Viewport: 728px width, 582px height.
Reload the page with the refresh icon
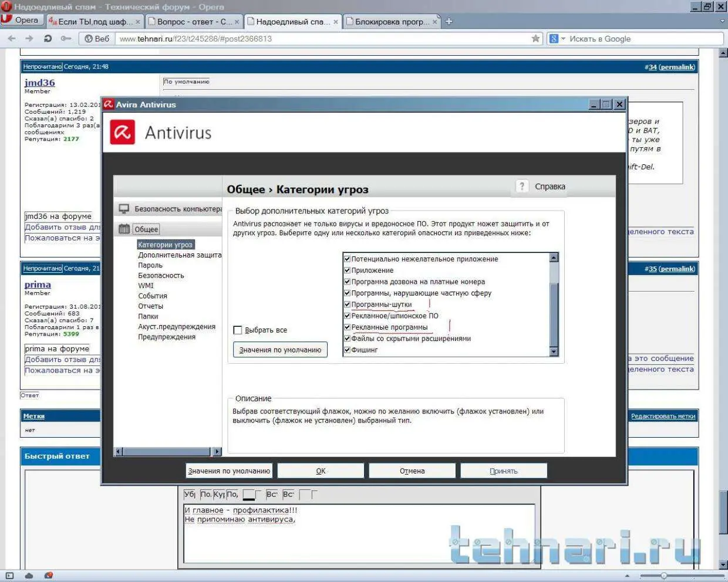click(x=48, y=39)
